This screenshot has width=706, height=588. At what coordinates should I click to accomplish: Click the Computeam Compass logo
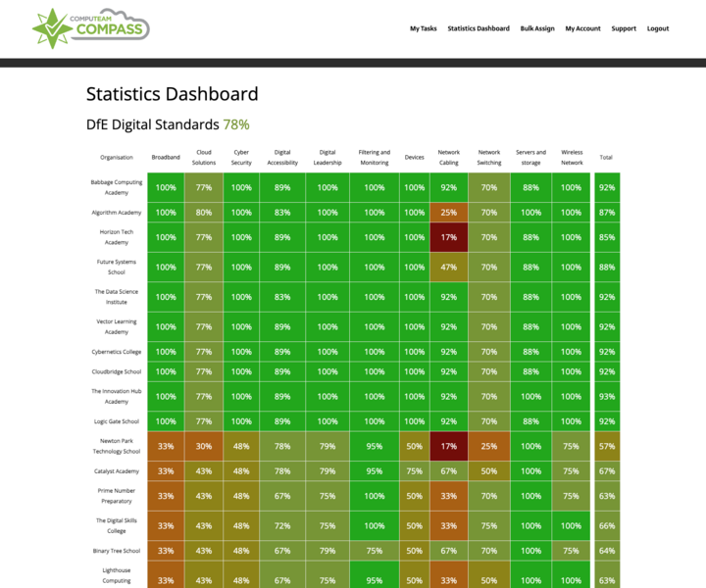click(x=90, y=28)
